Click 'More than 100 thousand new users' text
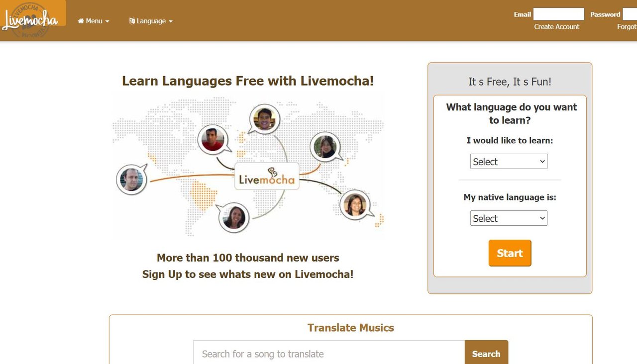The width and height of the screenshot is (637, 364). [x=248, y=258]
